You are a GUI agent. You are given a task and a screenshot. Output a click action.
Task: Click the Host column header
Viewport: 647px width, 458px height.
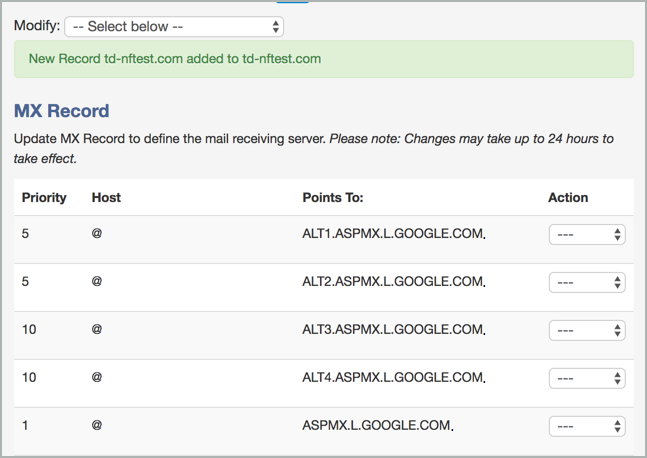(x=106, y=197)
